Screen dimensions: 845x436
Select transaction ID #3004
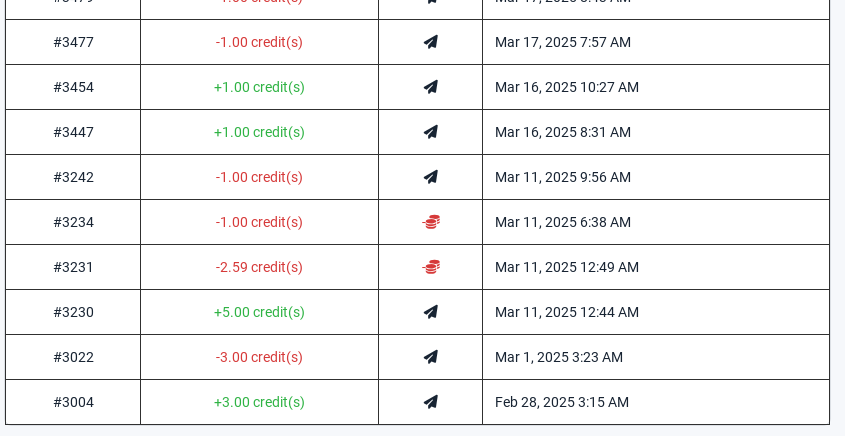pyautogui.click(x=74, y=402)
